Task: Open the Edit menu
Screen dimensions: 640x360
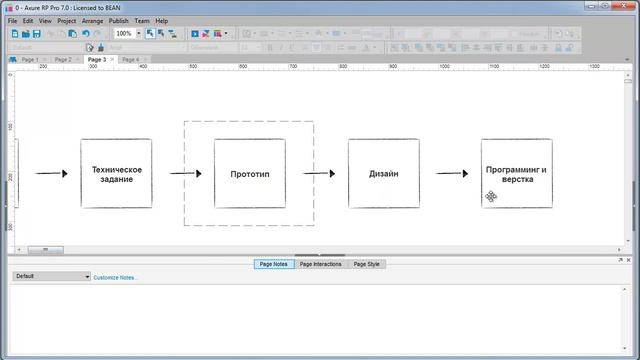Action: [28, 21]
